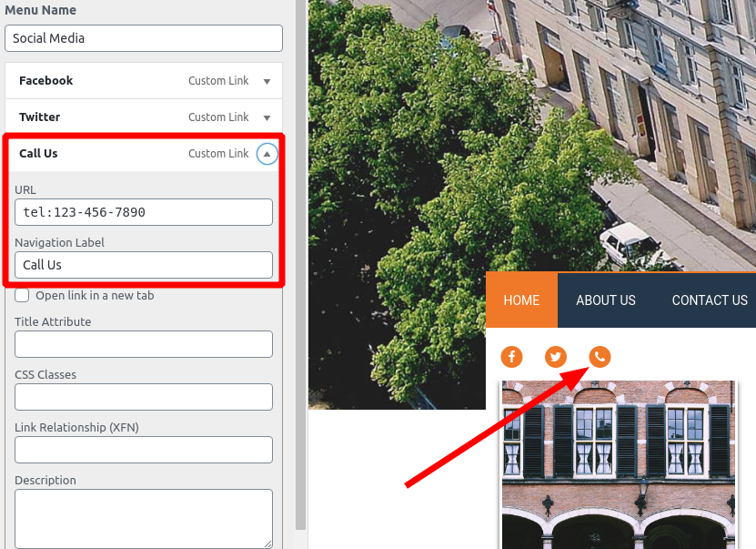Screen dimensions: 756x549
Task: Click the Title Attribute text box
Action: pos(144,344)
